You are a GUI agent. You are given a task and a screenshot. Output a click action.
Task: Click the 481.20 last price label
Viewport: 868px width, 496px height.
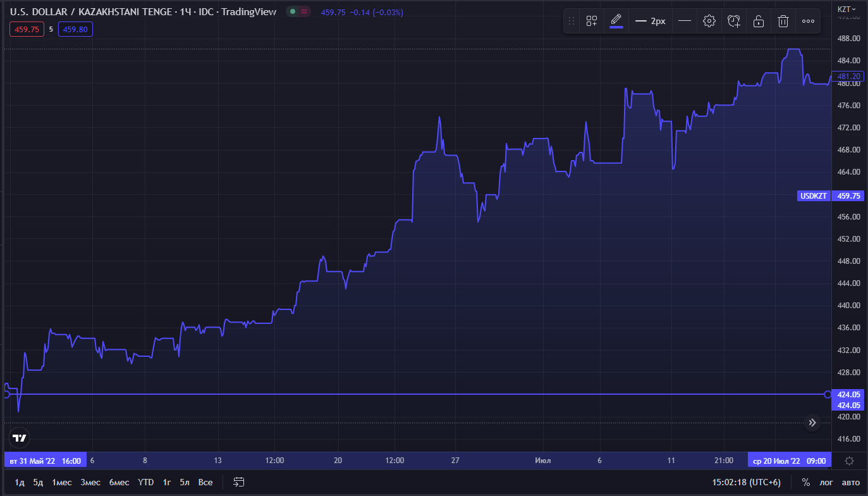[x=848, y=76]
